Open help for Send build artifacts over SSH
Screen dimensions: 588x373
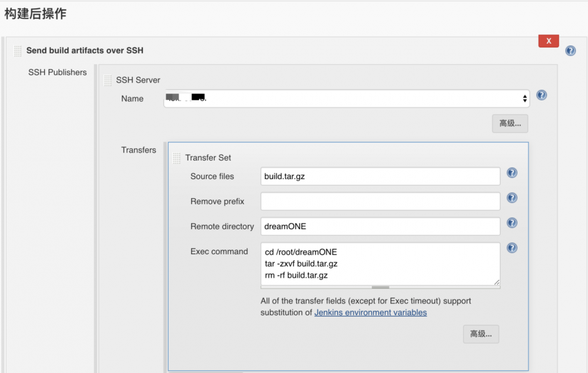(570, 51)
